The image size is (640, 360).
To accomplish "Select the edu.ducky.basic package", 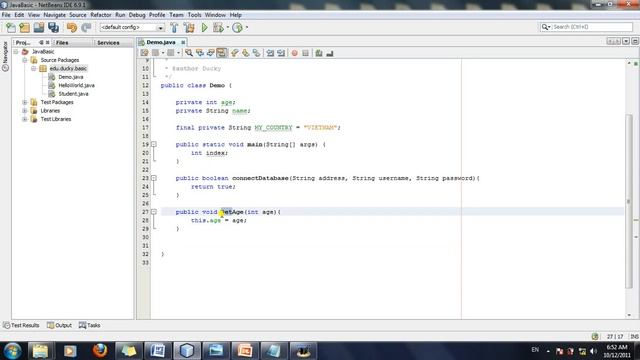I will coord(68,69).
